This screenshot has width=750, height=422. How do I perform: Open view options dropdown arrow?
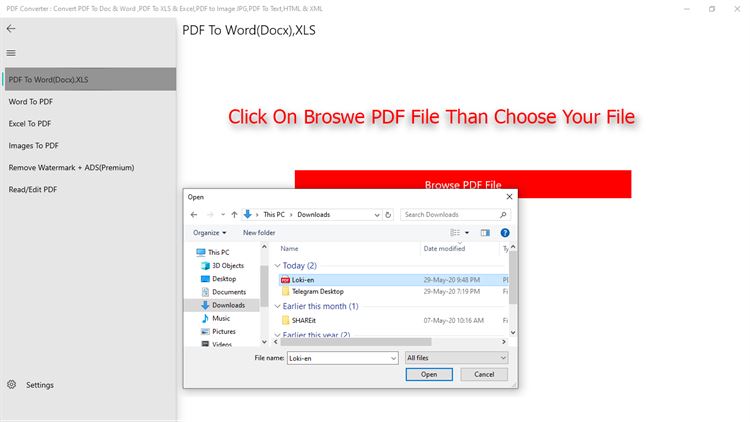[x=467, y=233]
